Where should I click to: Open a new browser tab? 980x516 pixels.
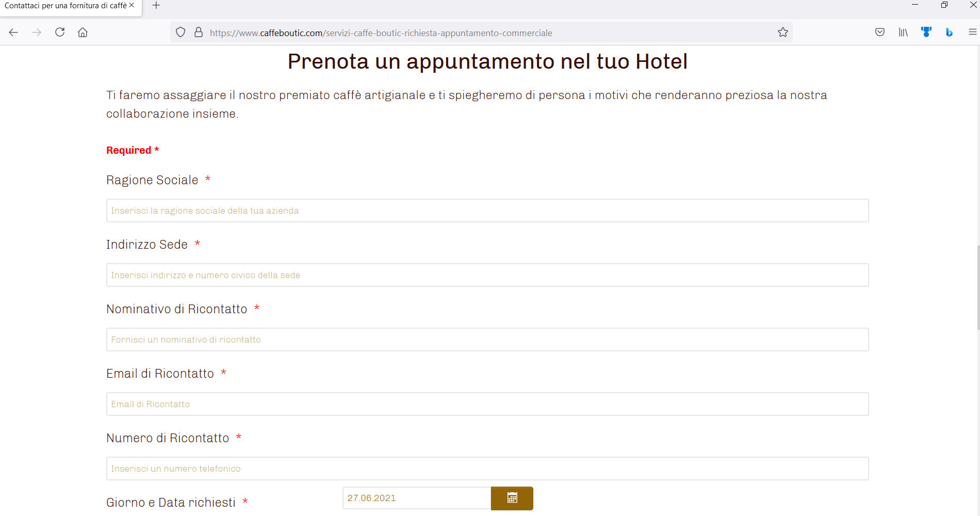tap(156, 6)
